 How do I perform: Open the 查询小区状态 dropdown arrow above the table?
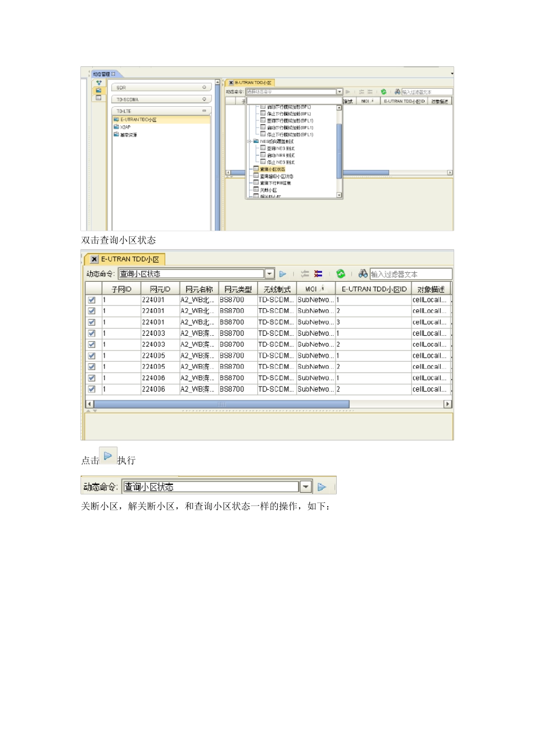[270, 274]
